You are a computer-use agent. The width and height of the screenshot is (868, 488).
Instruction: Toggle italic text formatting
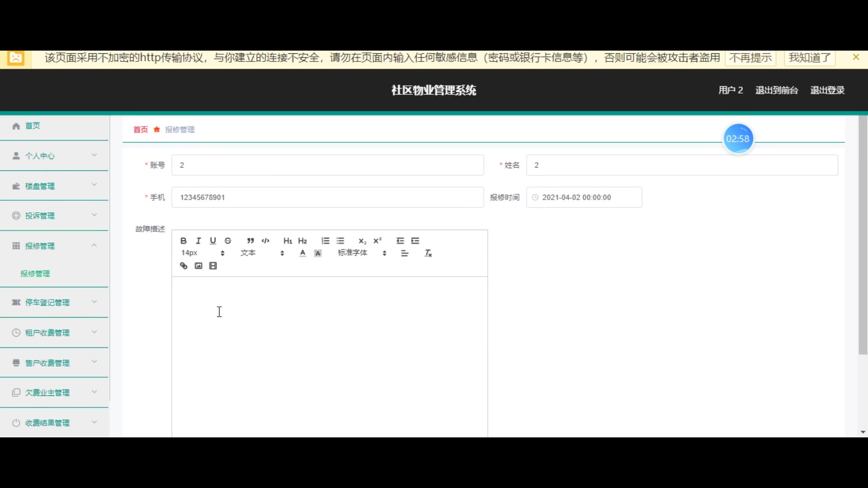[198, 241]
